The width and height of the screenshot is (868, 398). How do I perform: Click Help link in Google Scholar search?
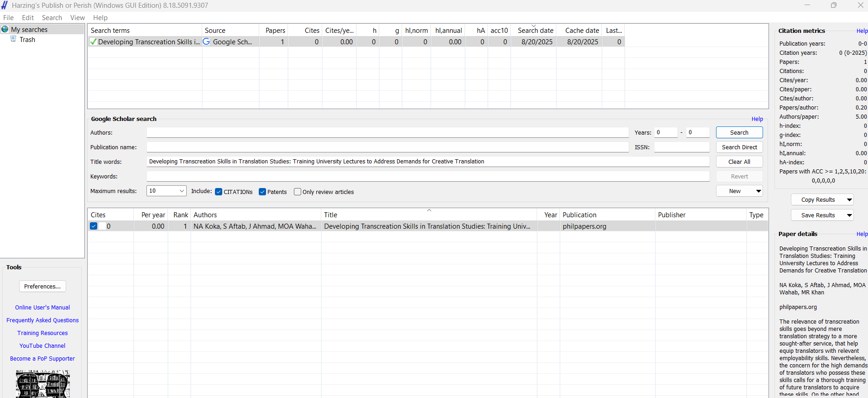coord(757,119)
